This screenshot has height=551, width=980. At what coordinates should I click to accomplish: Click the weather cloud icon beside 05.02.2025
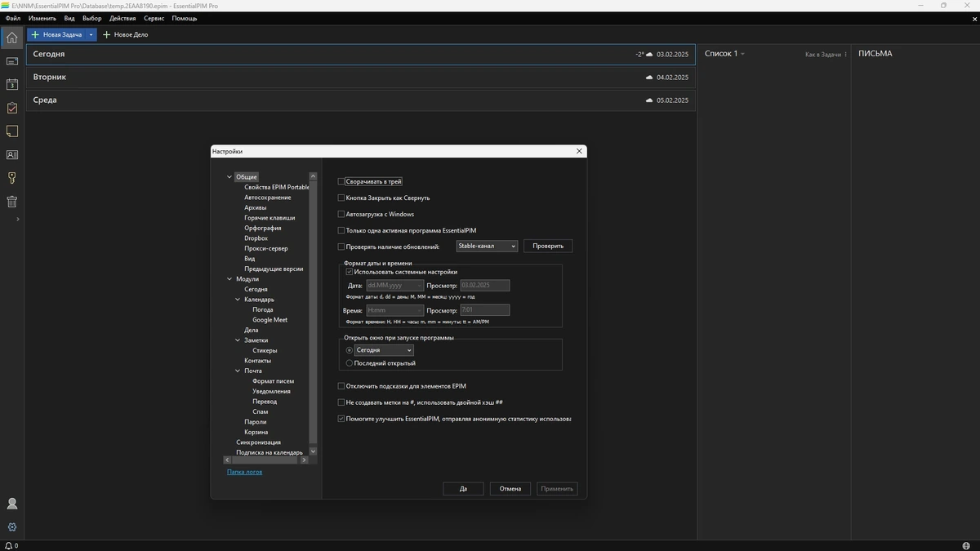point(649,100)
